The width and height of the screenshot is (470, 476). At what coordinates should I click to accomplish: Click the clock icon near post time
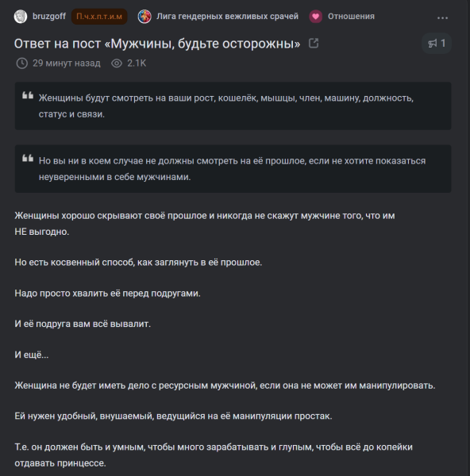[x=22, y=63]
